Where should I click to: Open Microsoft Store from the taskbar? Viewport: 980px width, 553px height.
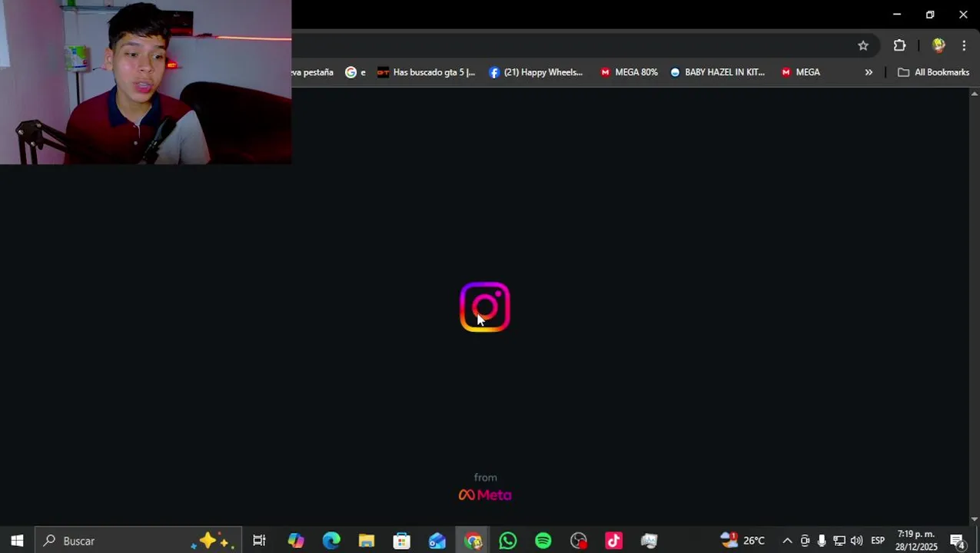(x=402, y=541)
